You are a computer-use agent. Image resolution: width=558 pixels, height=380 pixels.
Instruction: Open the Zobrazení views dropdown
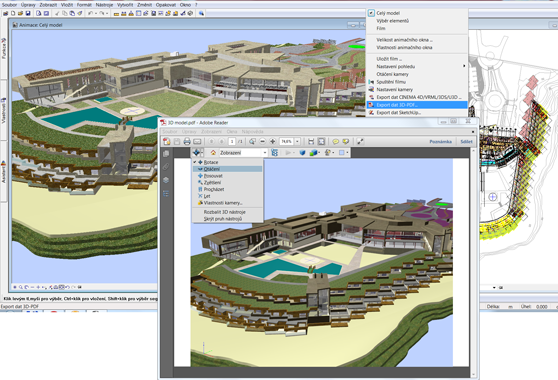243,153
